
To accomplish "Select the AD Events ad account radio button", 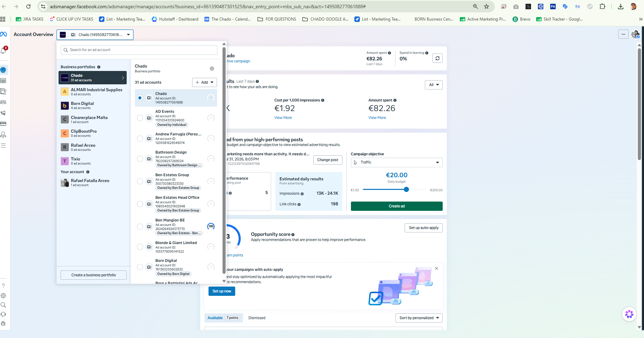I will pyautogui.click(x=140, y=118).
